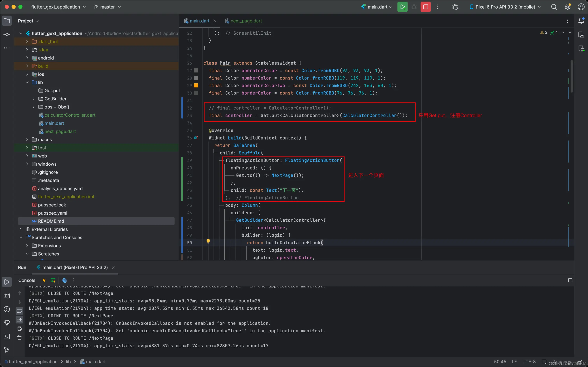Click the Hot Restart icon in console
The width and height of the screenshot is (588, 367).
pyautogui.click(x=53, y=280)
